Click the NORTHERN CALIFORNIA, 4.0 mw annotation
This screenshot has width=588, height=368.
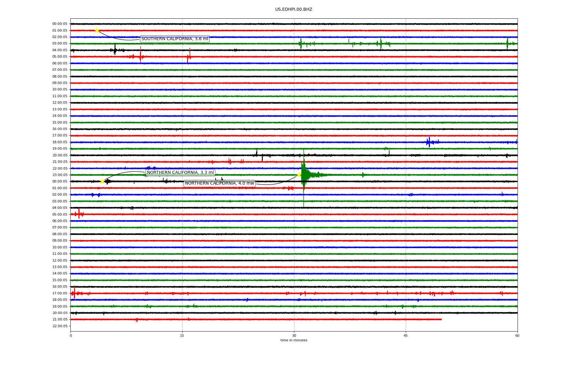pyautogui.click(x=219, y=183)
